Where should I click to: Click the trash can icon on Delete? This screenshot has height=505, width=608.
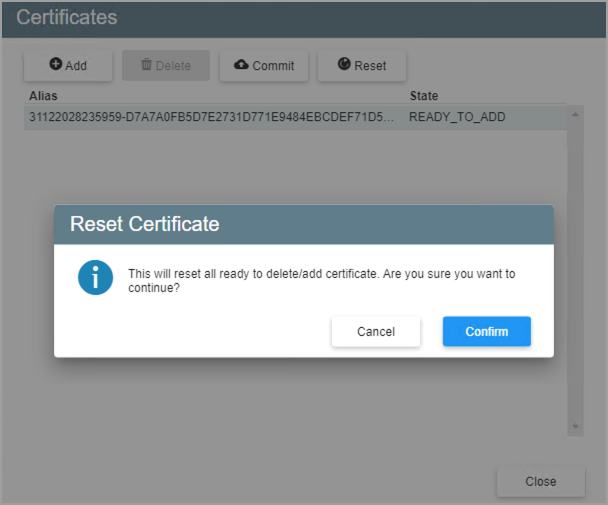[146, 65]
